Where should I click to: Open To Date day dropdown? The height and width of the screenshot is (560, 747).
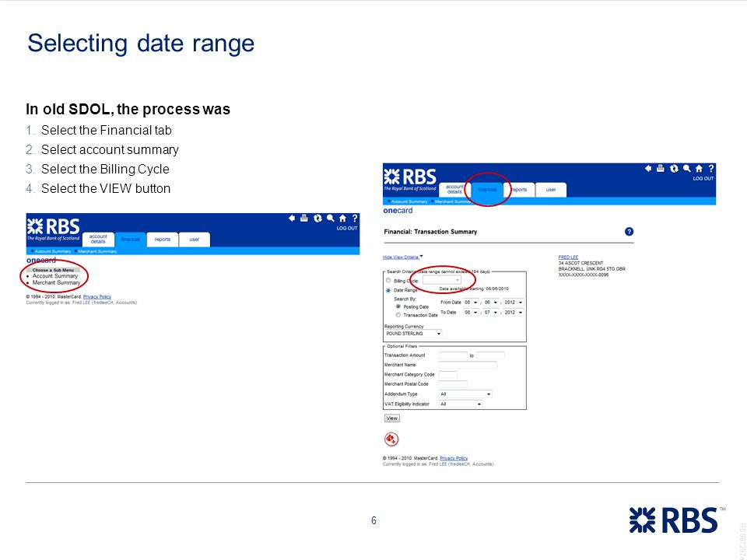[x=471, y=313]
